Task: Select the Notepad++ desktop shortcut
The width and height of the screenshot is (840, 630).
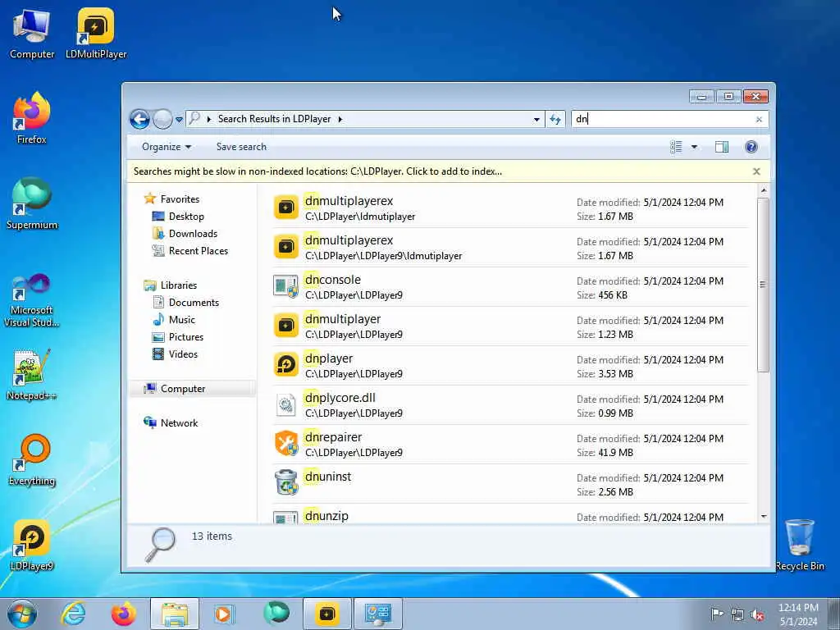Action: pos(32,374)
